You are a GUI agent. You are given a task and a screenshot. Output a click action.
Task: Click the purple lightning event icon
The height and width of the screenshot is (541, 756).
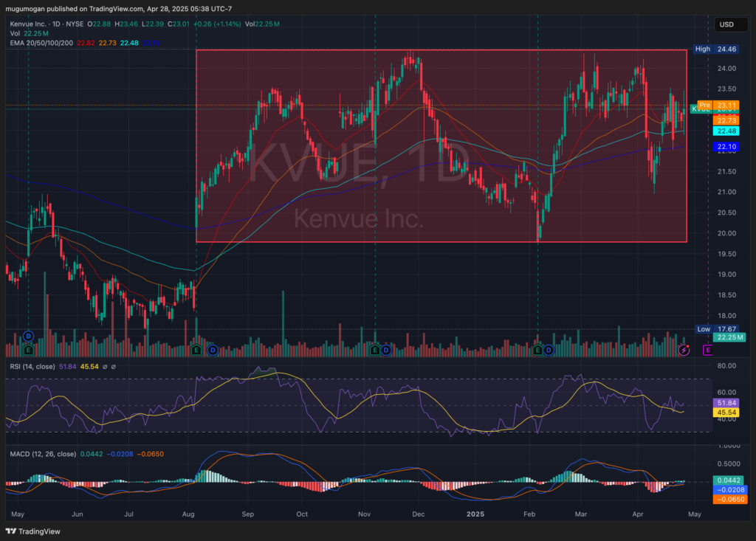[x=684, y=350]
